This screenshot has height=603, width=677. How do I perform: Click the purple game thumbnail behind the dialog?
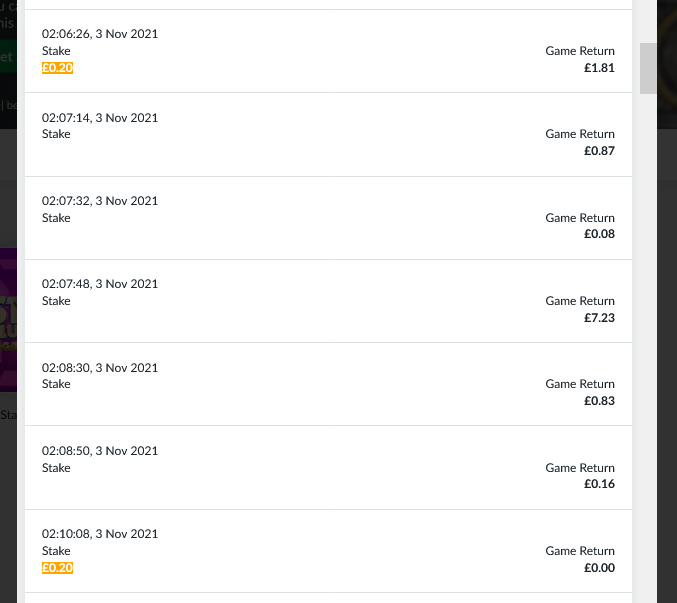(x=8, y=319)
